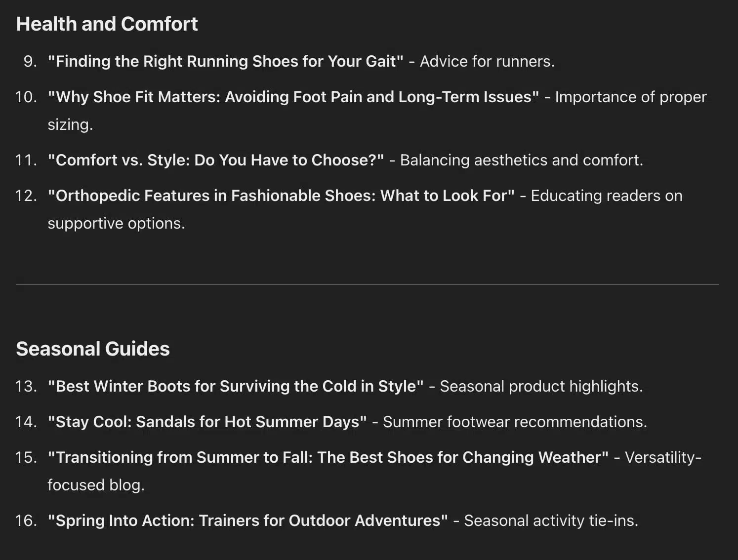Click the "Why Shoe Fit Matters" blog title

pos(293,97)
